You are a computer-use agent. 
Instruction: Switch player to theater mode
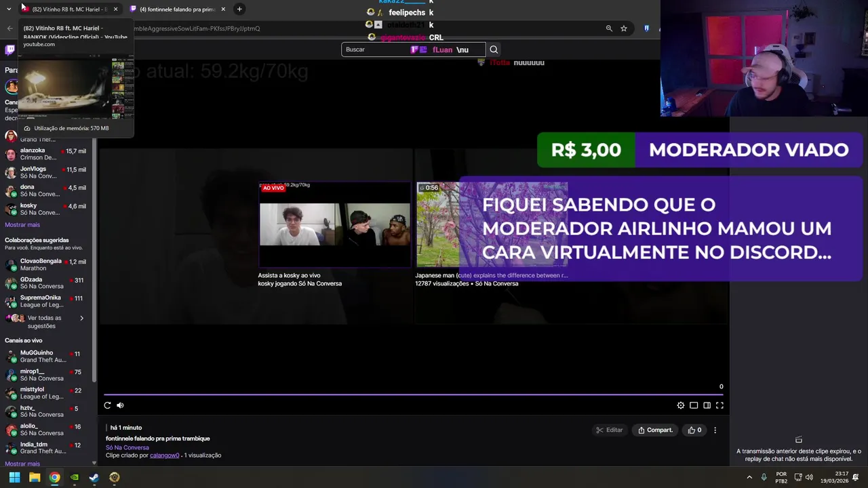(694, 405)
